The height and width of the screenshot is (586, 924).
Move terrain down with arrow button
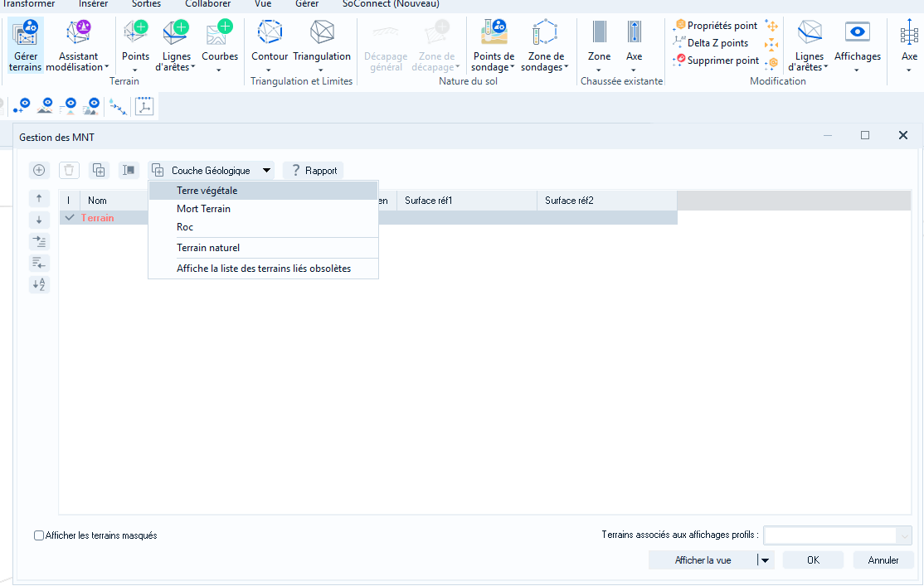pos(39,220)
